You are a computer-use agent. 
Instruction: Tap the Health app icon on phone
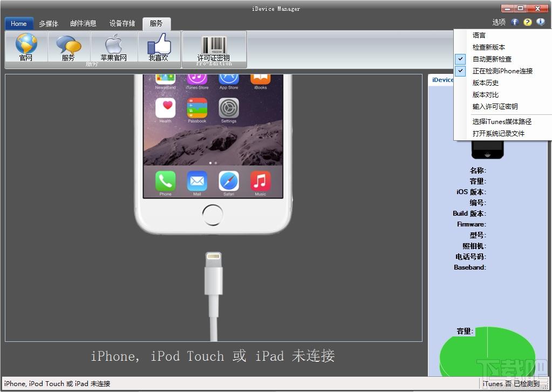tap(165, 108)
